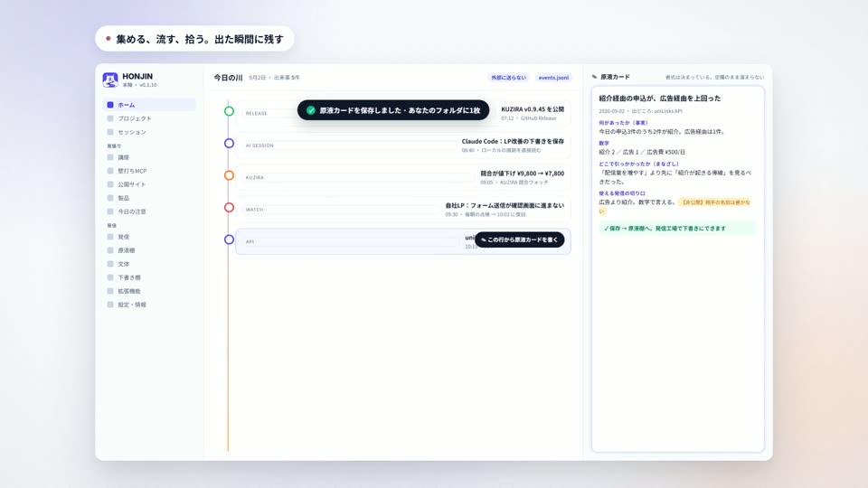
Task: Click the square icon beside 公開サイト
Action: pos(110,184)
